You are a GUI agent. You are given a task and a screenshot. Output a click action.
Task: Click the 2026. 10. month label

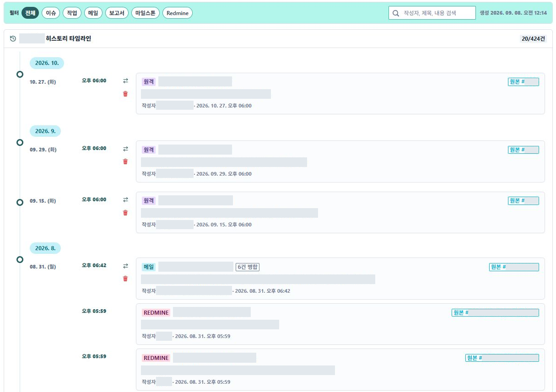(47, 63)
